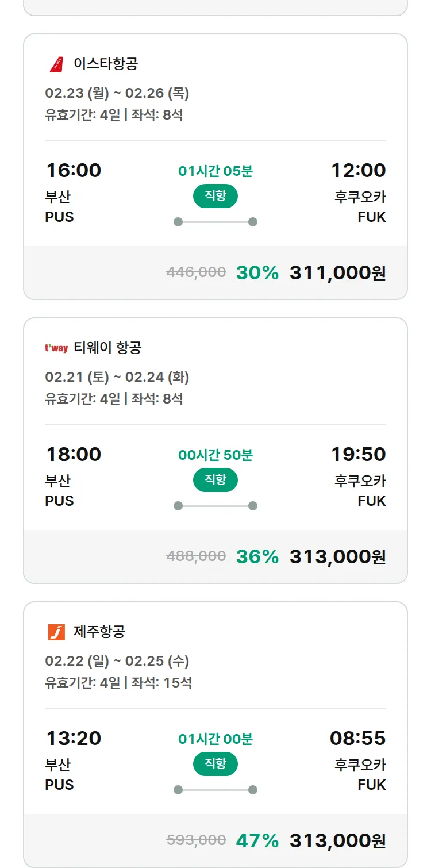The width and height of the screenshot is (431, 868).
Task: Click the route line under 00시간 50분
Action: (215, 506)
